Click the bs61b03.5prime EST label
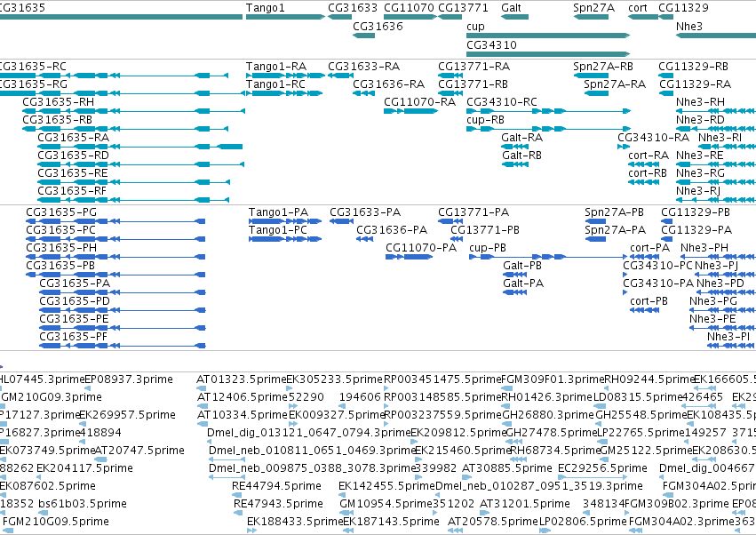 [82, 504]
